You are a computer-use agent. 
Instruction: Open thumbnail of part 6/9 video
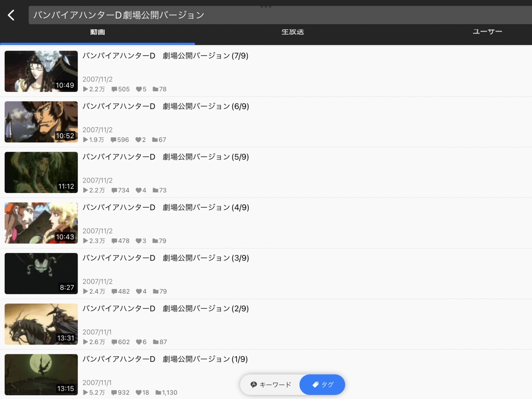(41, 122)
